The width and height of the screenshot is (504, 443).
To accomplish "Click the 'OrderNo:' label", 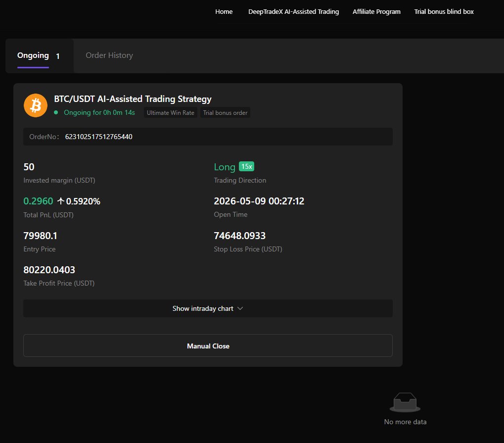I will 45,137.
